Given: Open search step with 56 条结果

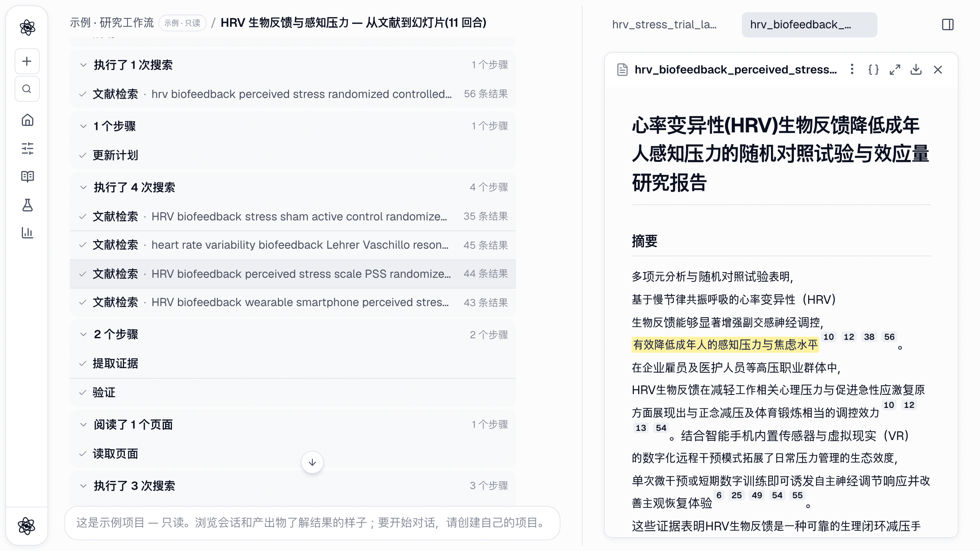Looking at the screenshot, I should [293, 94].
